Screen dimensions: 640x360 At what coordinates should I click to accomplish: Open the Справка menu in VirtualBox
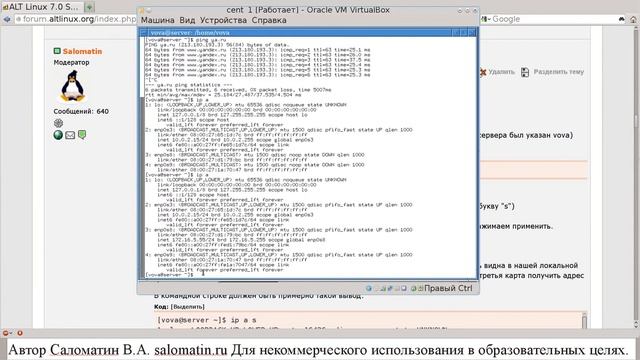[x=269, y=20]
